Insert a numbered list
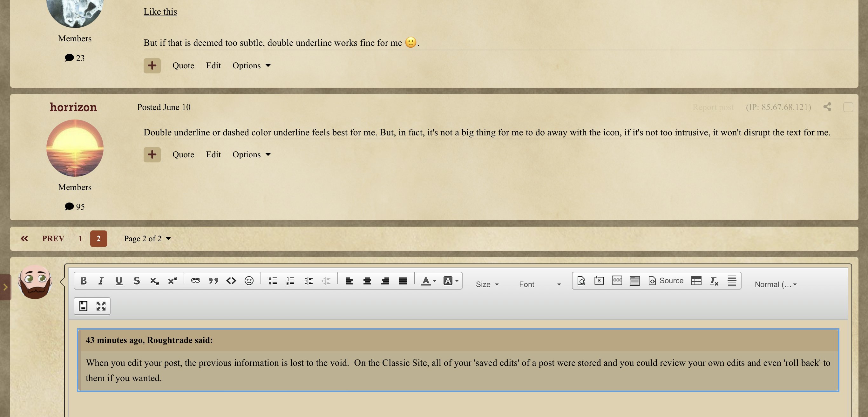Viewport: 868px width, 417px height. point(290,280)
